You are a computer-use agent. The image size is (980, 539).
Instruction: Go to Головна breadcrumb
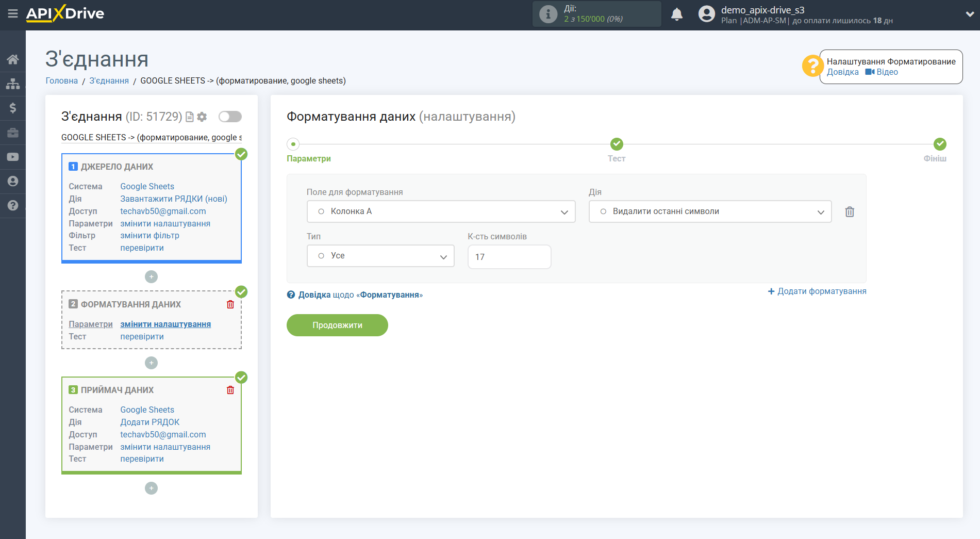pos(61,81)
